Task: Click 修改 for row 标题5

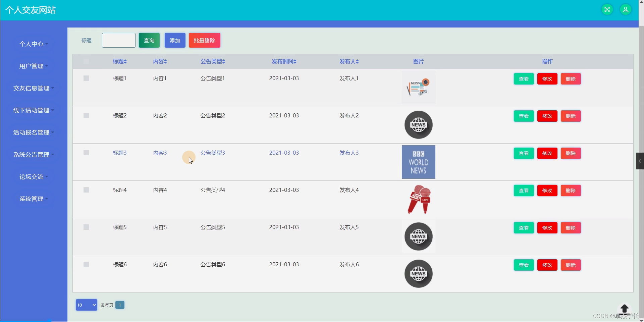Action: point(547,228)
